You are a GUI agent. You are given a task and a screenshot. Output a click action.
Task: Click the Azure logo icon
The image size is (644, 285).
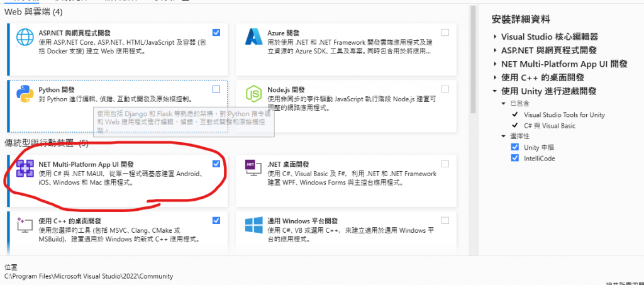tap(254, 36)
